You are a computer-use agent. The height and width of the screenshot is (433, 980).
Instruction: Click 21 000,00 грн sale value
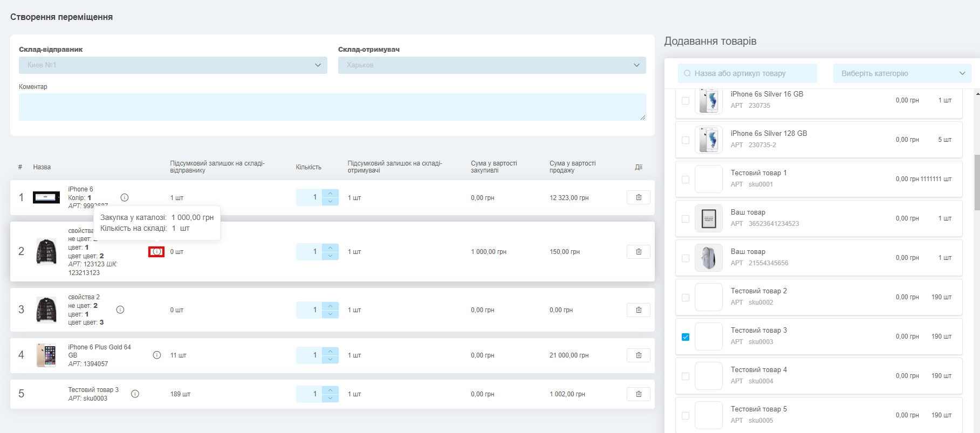569,355
